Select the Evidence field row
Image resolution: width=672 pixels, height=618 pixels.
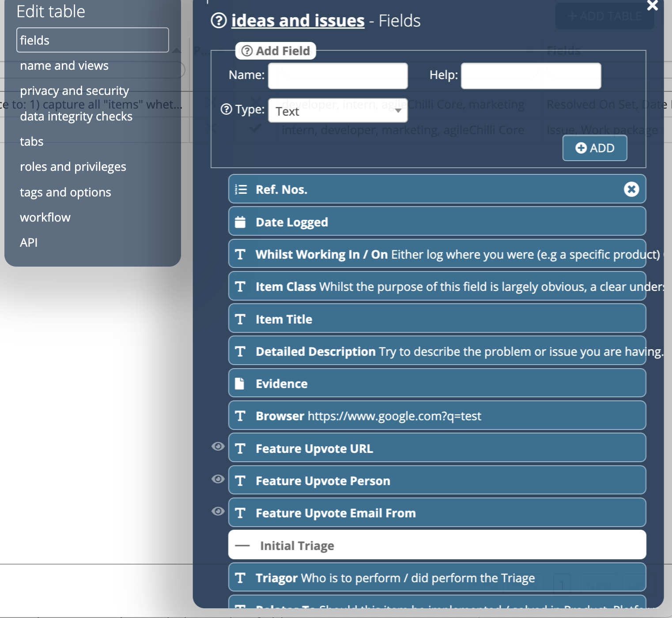437,383
